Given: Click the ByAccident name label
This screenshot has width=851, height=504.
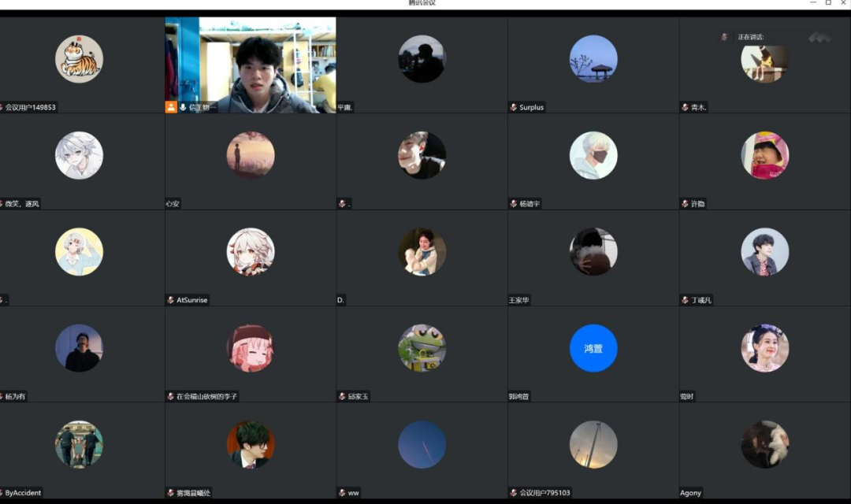Looking at the screenshot, I should 23,493.
